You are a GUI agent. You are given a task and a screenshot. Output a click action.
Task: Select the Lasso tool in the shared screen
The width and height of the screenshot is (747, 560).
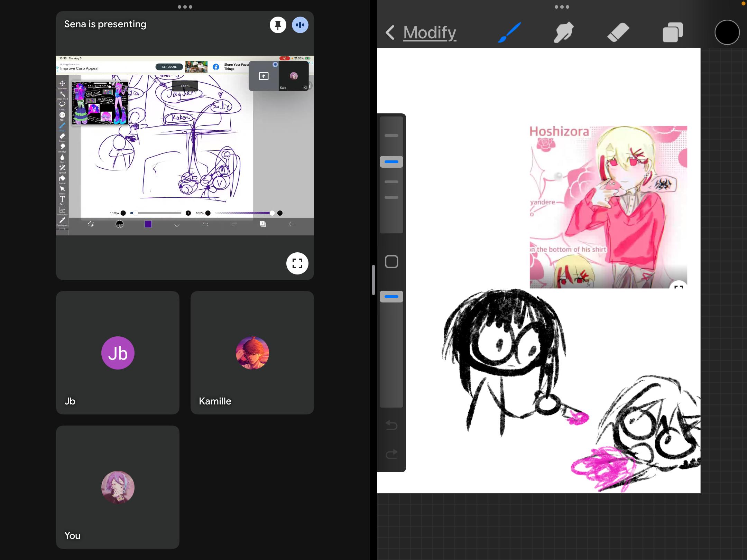tap(62, 105)
